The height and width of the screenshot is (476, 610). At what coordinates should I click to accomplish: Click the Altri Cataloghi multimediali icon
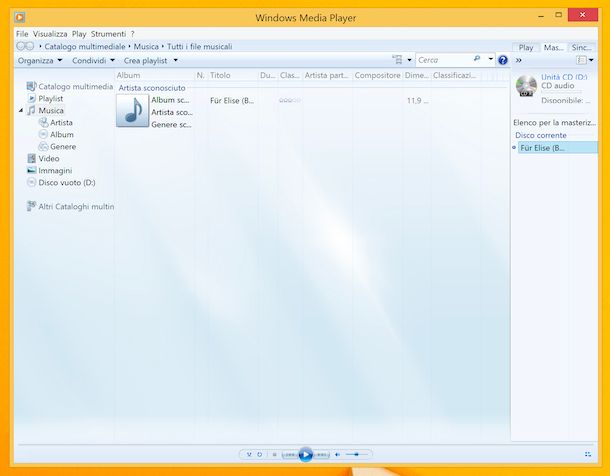click(32, 206)
